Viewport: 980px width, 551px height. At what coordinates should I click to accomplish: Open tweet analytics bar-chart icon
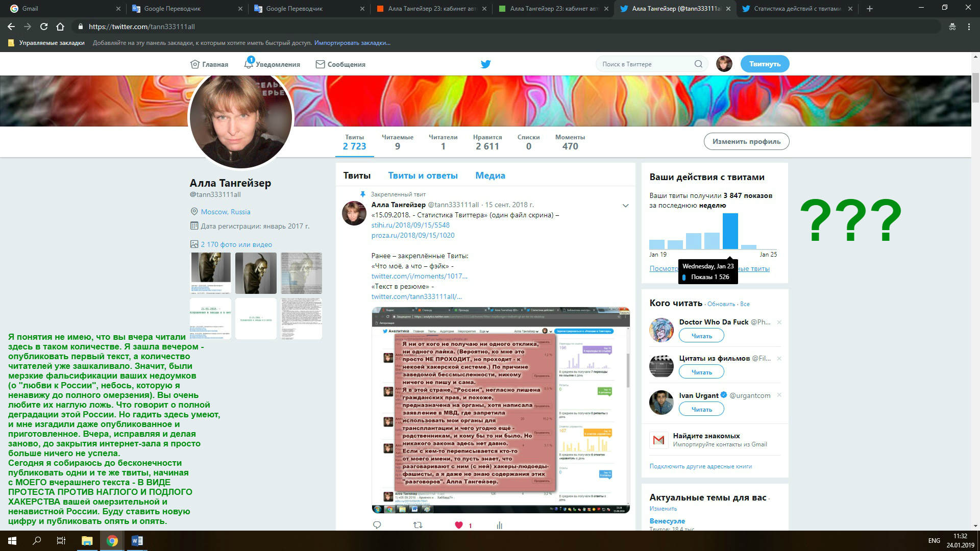click(x=499, y=525)
